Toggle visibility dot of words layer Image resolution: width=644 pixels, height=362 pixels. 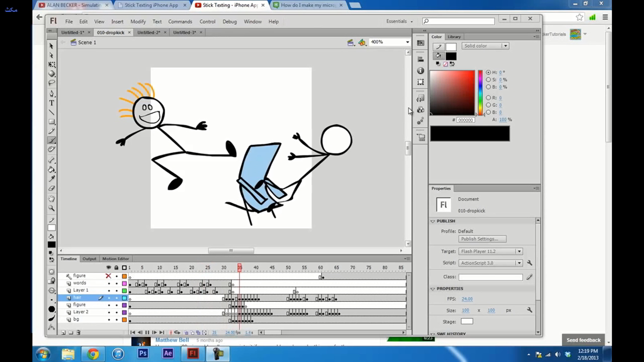click(x=109, y=283)
